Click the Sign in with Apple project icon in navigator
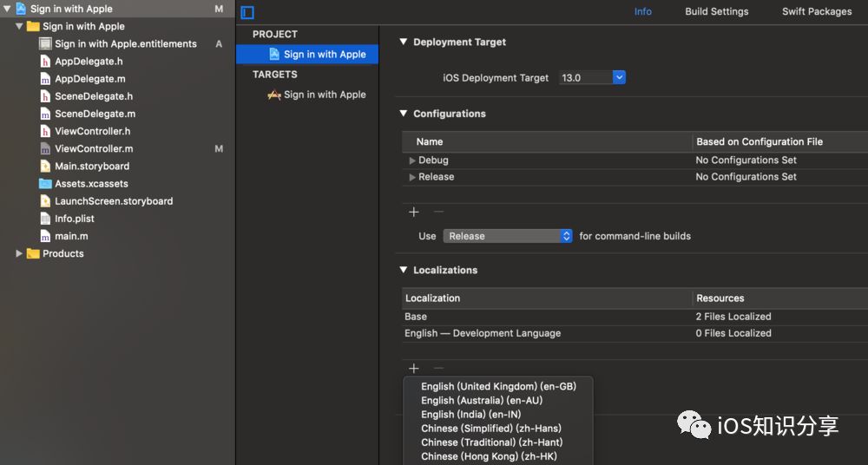868x465 pixels. 21,9
